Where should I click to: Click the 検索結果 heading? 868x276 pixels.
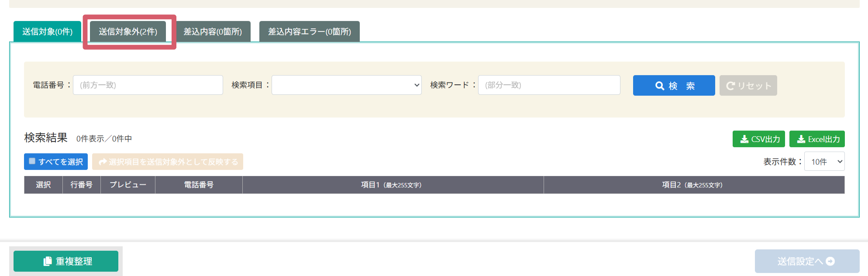pos(46,138)
